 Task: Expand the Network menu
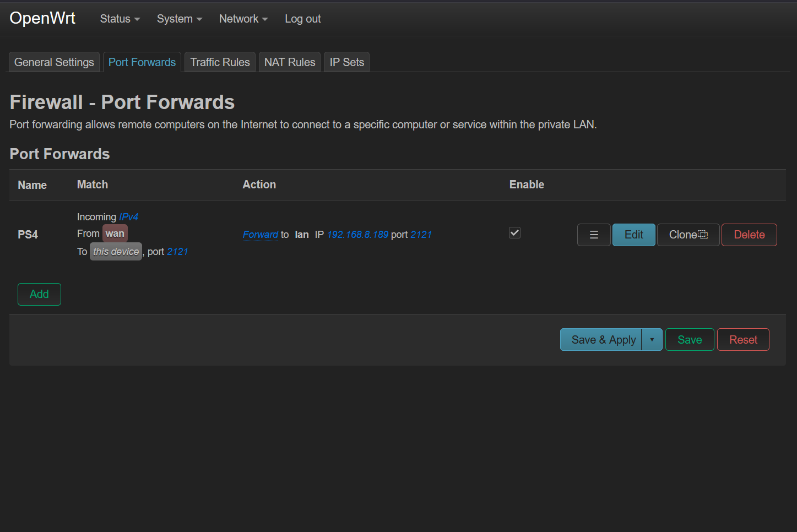pyautogui.click(x=243, y=19)
